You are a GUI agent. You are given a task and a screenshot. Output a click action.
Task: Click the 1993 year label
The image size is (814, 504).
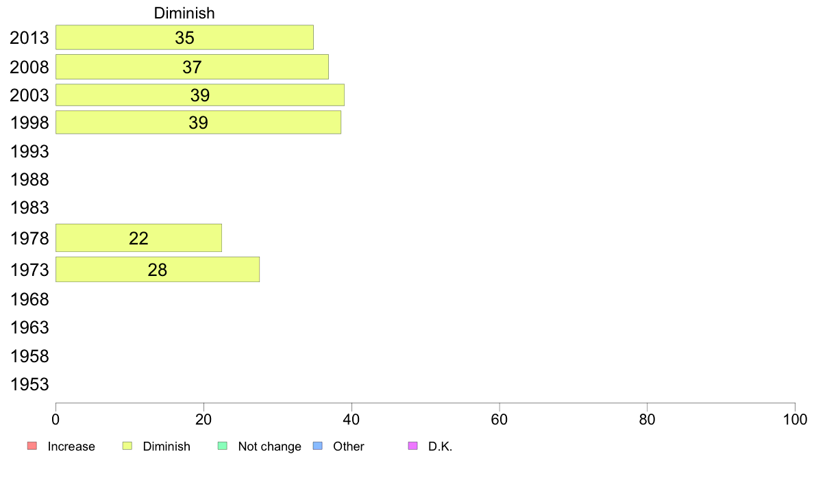pyautogui.click(x=29, y=151)
